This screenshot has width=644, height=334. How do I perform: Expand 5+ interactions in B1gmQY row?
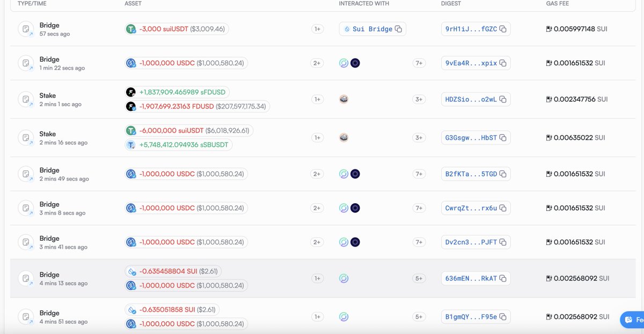(419, 317)
